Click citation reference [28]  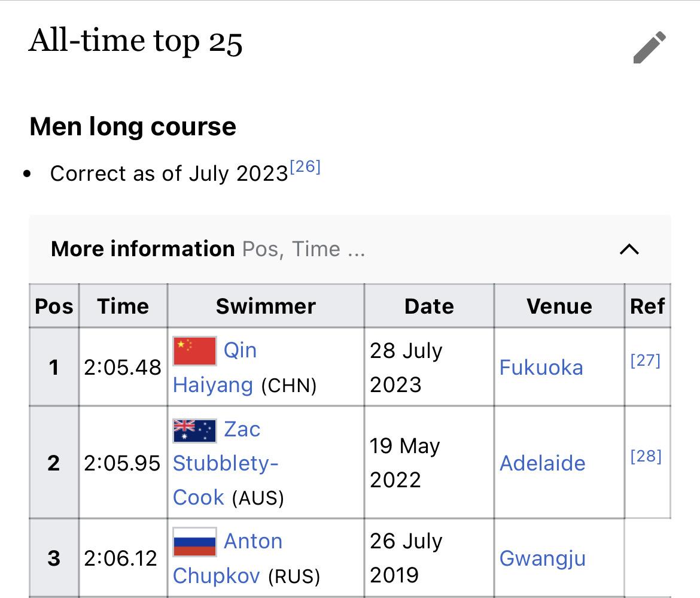646,456
